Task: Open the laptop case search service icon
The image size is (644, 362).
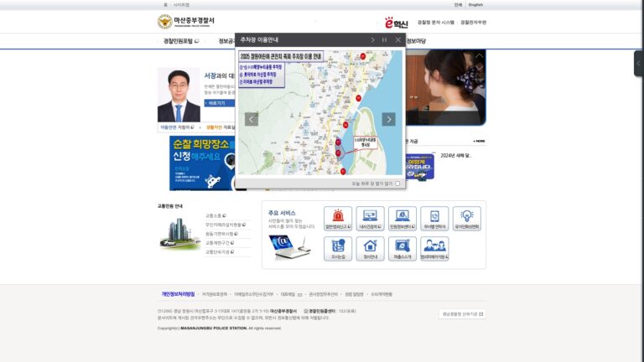Action: coord(370,219)
